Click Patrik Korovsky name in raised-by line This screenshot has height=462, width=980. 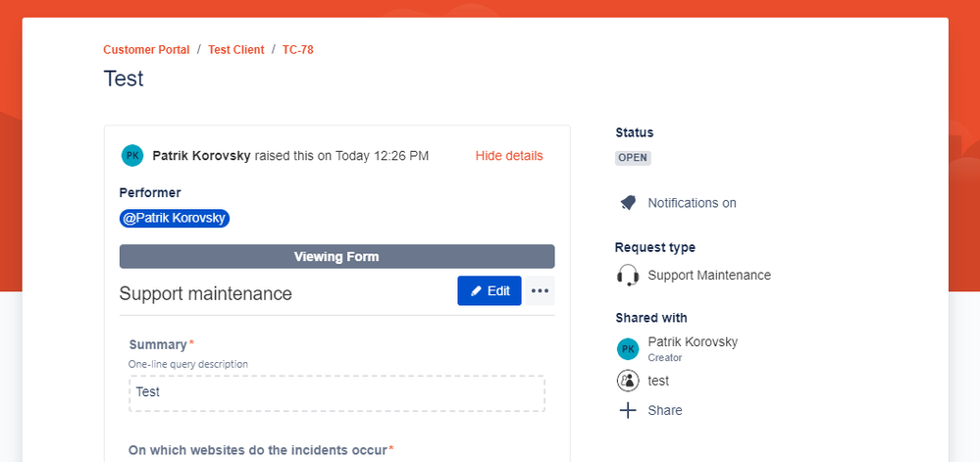coord(202,156)
